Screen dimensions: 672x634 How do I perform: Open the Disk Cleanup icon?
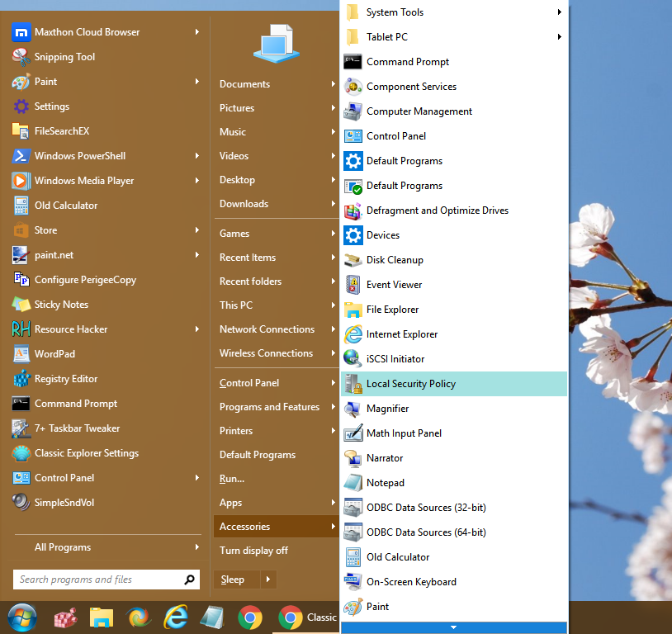(353, 260)
